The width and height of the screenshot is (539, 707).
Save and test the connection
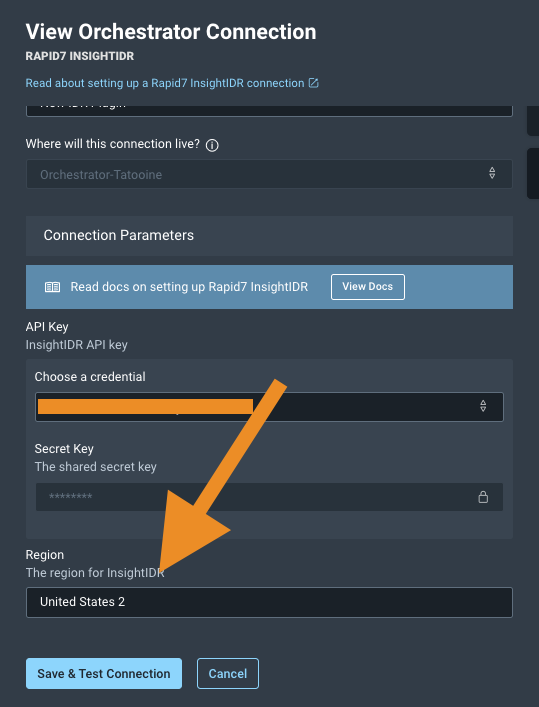(104, 674)
